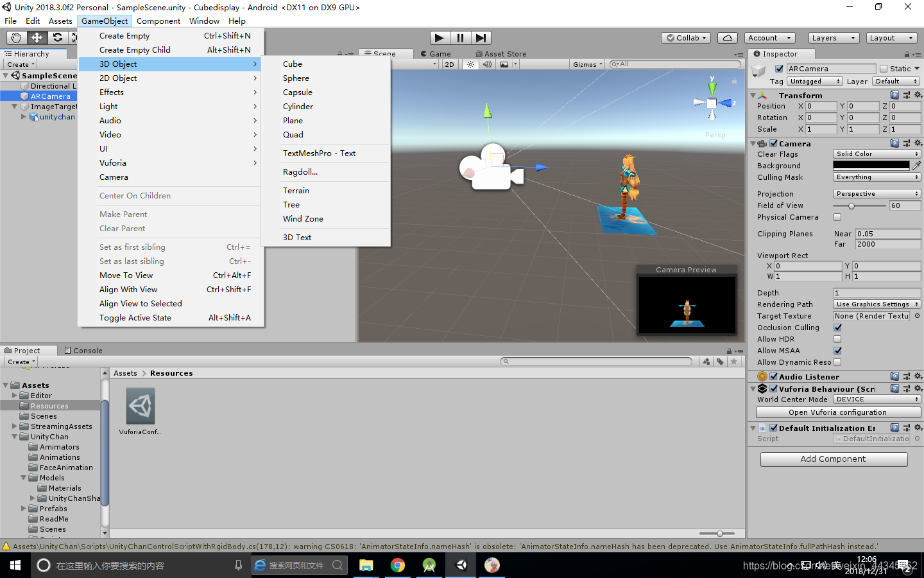Click favorites star icon in Project
Image resolution: width=924 pixels, height=578 pixels.
pos(734,362)
